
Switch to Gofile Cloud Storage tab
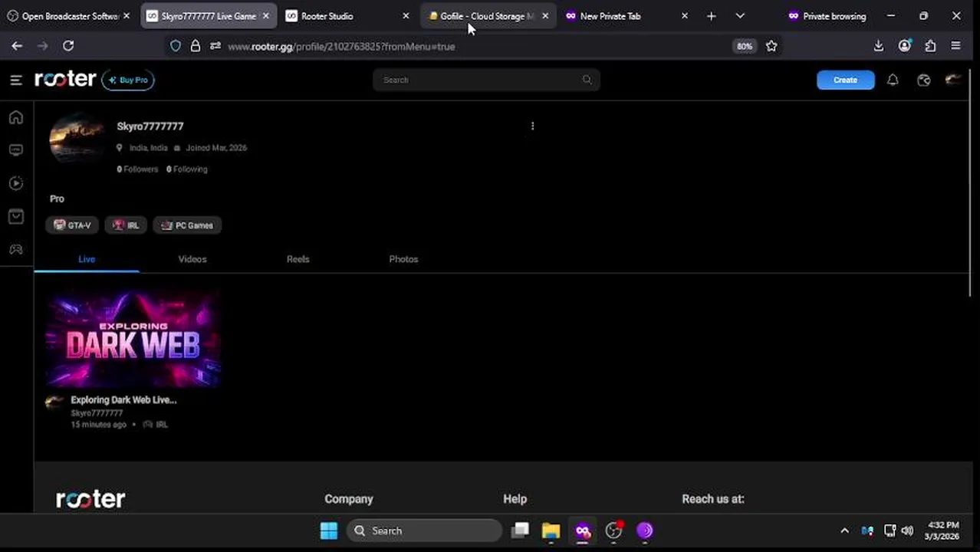[488, 16]
